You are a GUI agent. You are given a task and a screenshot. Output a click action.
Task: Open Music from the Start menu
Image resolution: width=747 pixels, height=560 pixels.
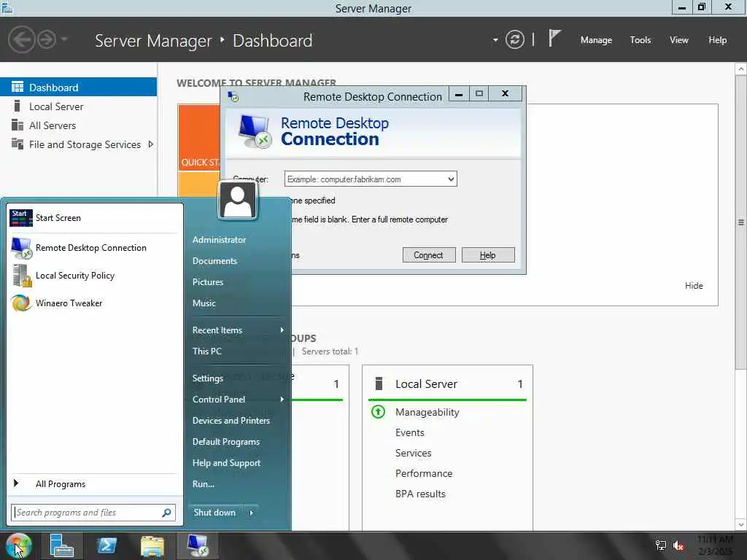click(204, 303)
